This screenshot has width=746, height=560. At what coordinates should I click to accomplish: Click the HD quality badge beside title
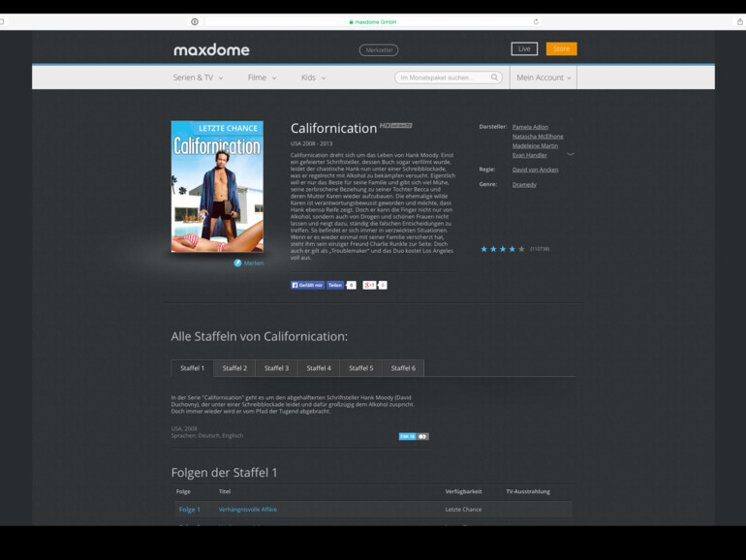click(396, 126)
